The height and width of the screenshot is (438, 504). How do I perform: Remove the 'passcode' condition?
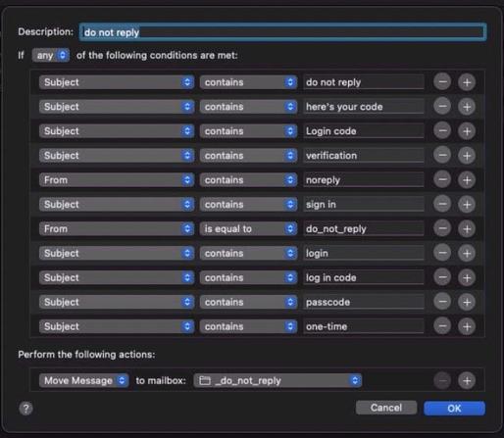click(442, 302)
